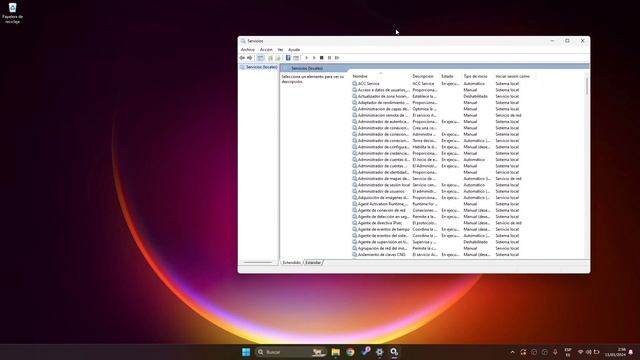Select Agente de conexión de red service
Image resolution: width=640 pixels, height=360 pixels.
point(382,210)
